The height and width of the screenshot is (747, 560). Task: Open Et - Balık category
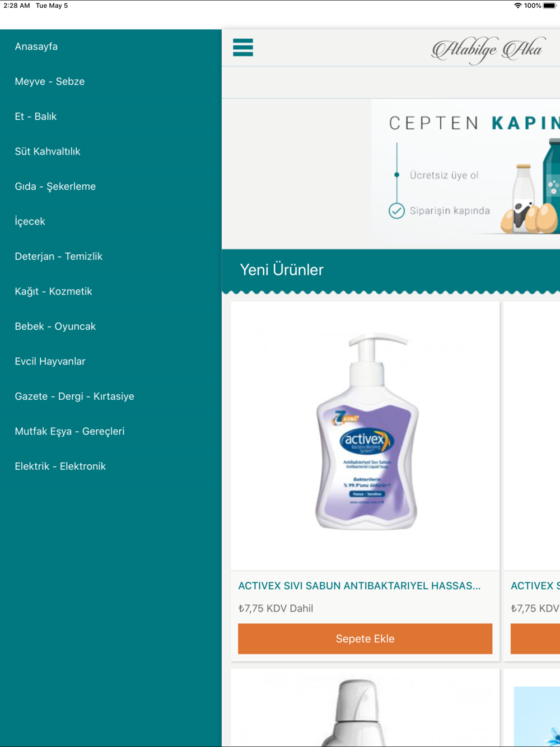point(111,116)
